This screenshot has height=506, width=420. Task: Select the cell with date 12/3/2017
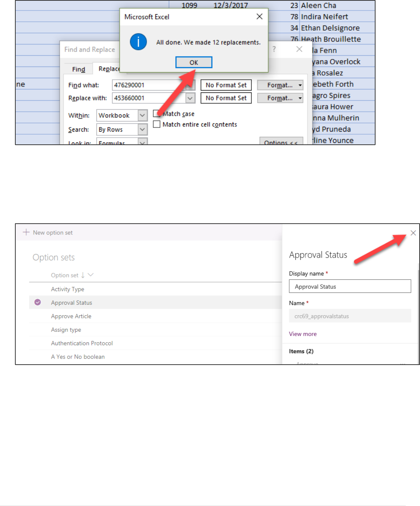[231, 6]
